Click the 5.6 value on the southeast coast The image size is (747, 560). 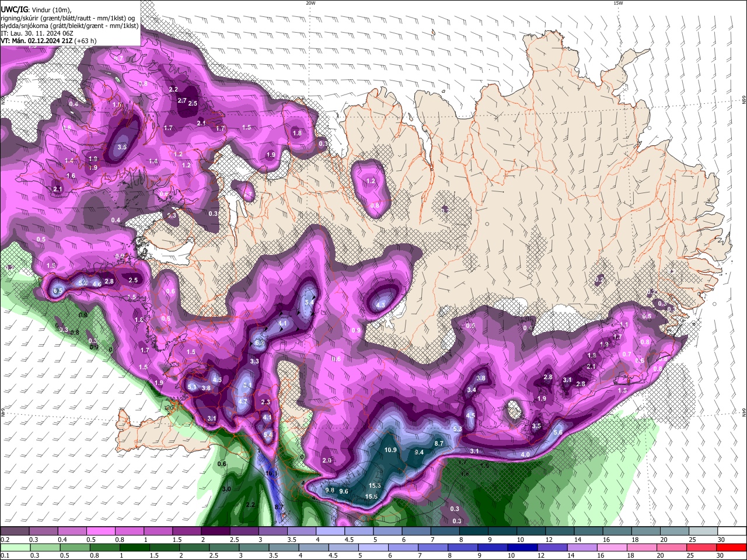coord(557,432)
